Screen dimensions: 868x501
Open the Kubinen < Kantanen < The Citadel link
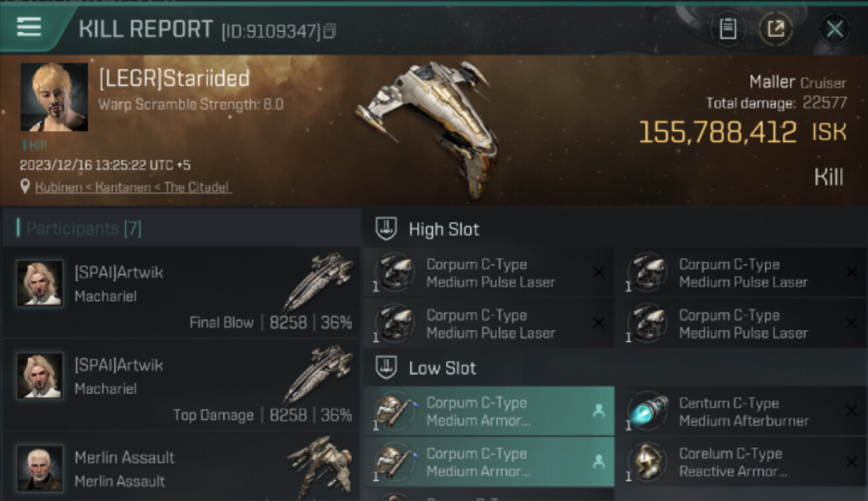[x=133, y=188]
